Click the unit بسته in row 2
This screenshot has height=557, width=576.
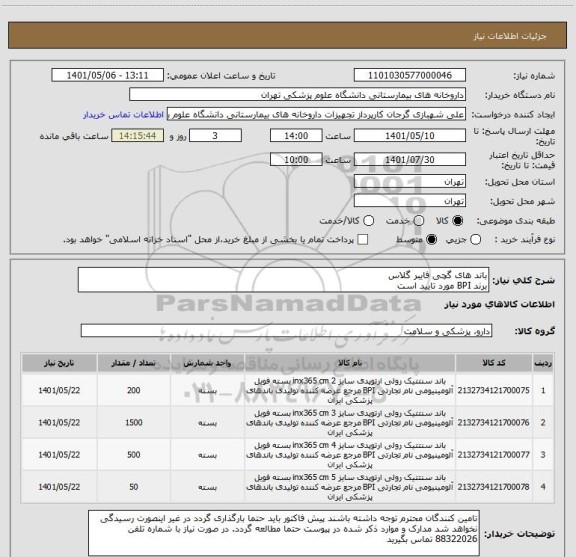click(207, 423)
